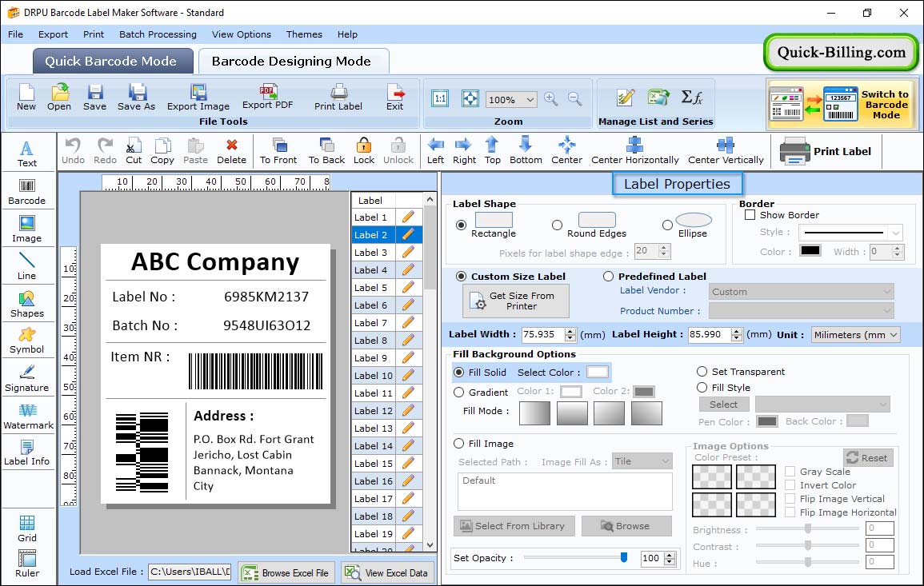The image size is (924, 586).
Task: Switch to Quick Barcode Mode tab
Action: click(x=113, y=62)
